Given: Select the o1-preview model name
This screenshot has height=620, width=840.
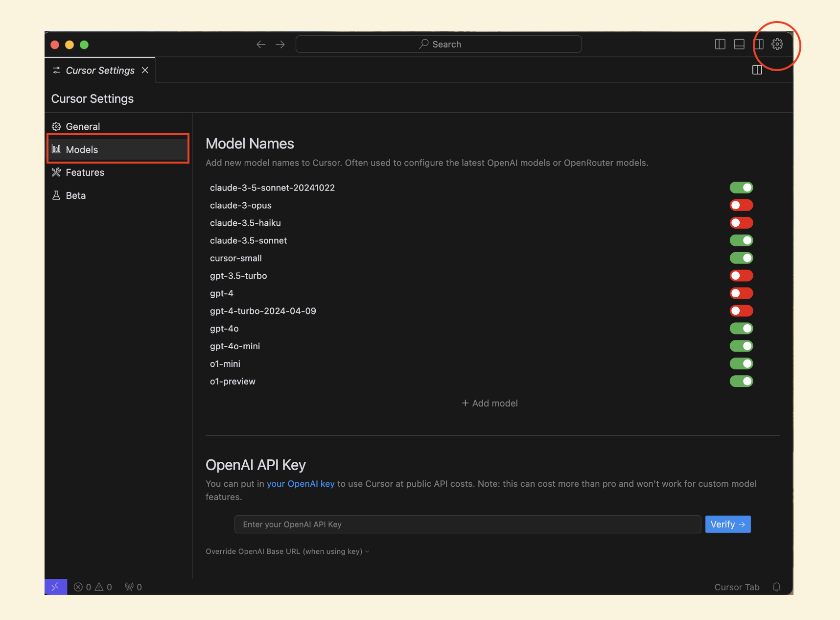Looking at the screenshot, I should click(233, 382).
